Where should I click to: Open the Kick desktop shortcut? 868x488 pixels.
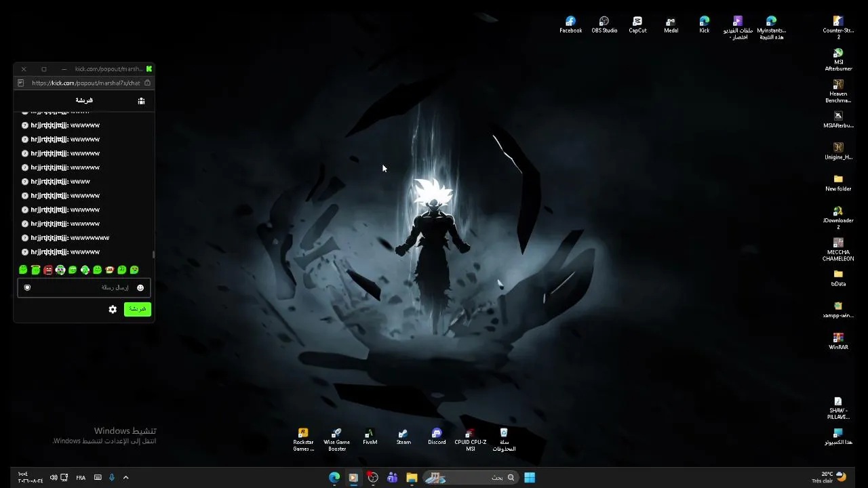click(705, 25)
